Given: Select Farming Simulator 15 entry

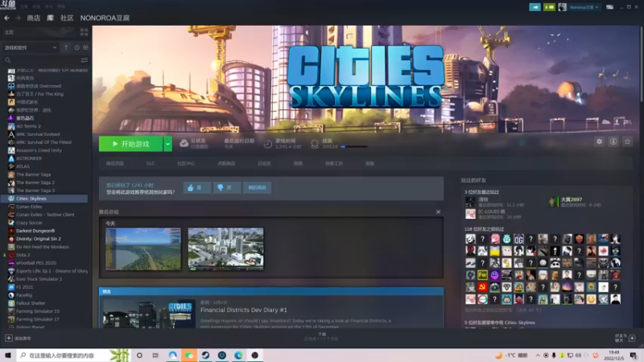Looking at the screenshot, I should tap(37, 311).
